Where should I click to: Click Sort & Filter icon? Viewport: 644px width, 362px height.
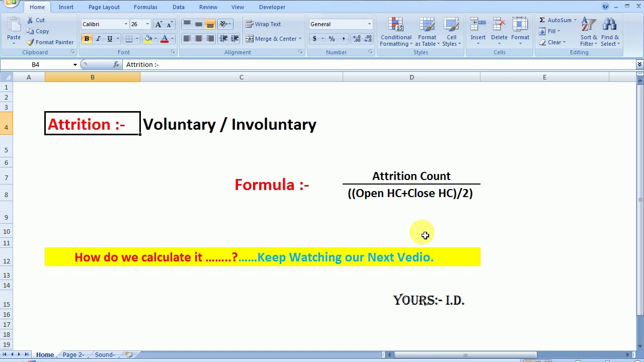pyautogui.click(x=589, y=25)
